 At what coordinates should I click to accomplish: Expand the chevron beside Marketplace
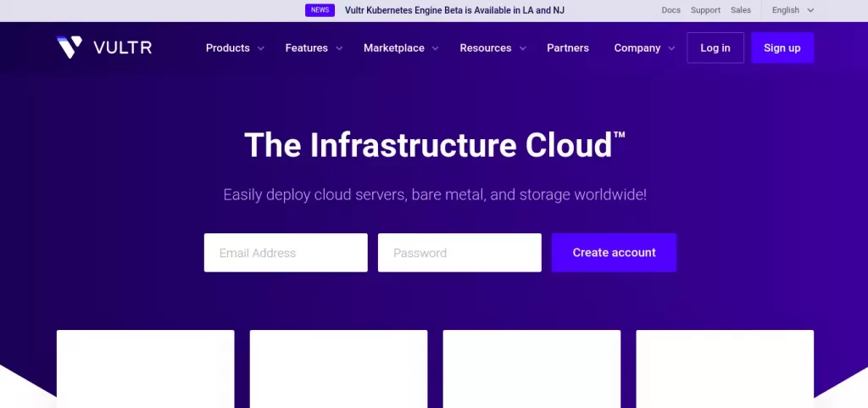coord(435,48)
